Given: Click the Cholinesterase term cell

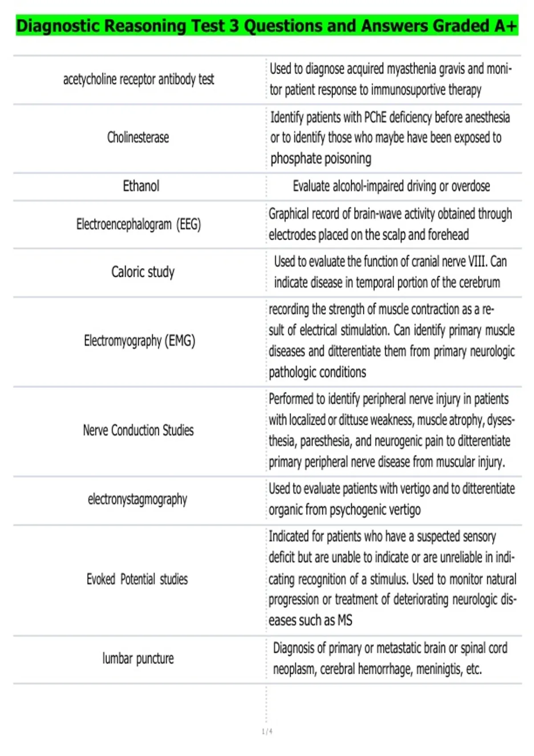Looking at the screenshot, I should tap(138, 137).
